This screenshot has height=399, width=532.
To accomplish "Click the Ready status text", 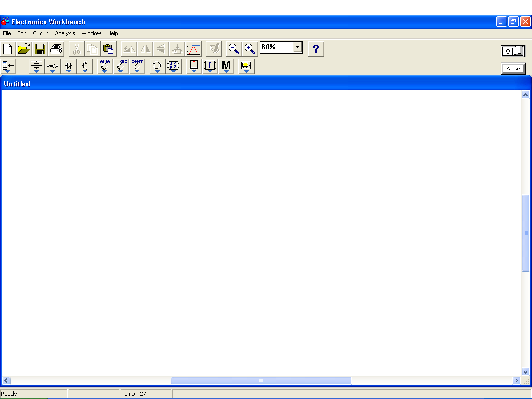I will (x=8, y=394).
